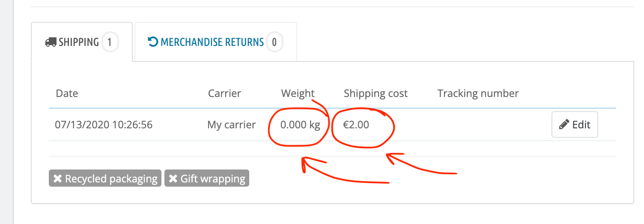
Task: Click the truck icon on Shipping tab
Action: click(x=51, y=42)
